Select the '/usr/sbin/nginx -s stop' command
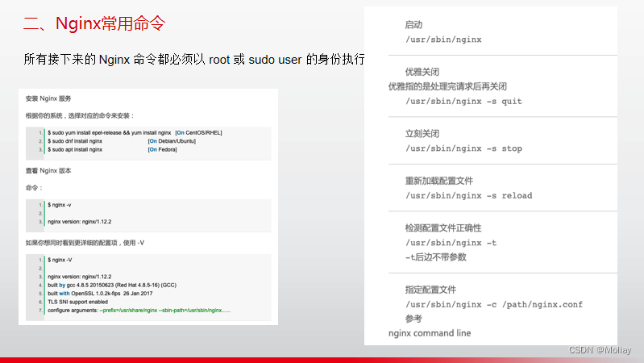 [x=463, y=148]
